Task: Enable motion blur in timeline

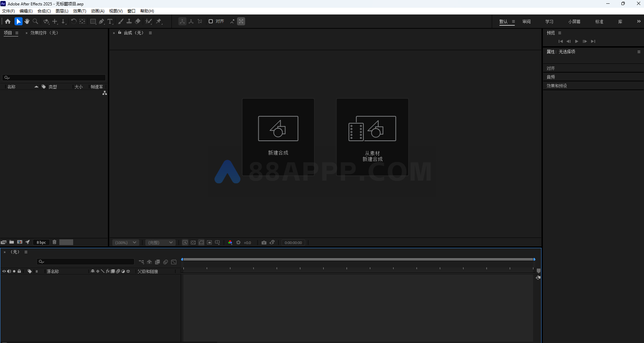Action: 166,262
